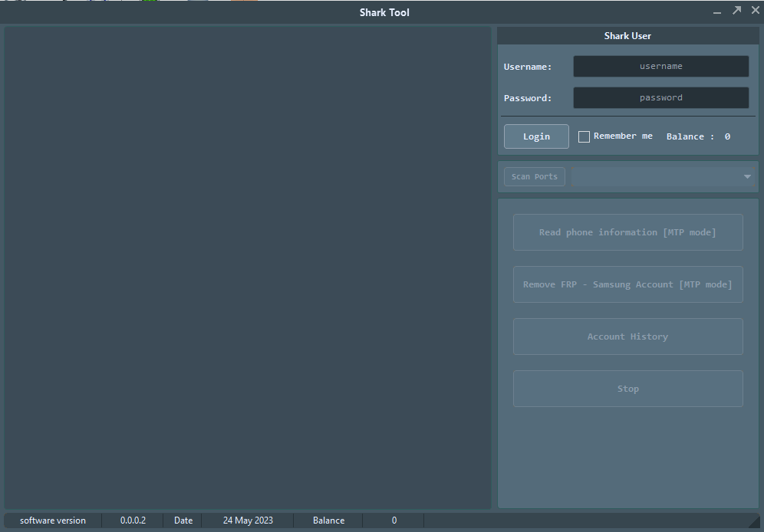
Task: Click into the password input field
Action: 660,98
